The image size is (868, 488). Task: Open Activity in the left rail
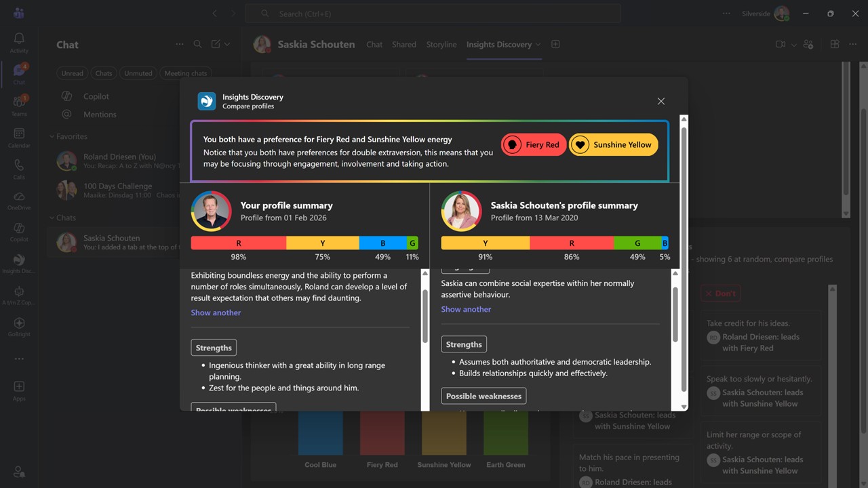[x=19, y=42]
